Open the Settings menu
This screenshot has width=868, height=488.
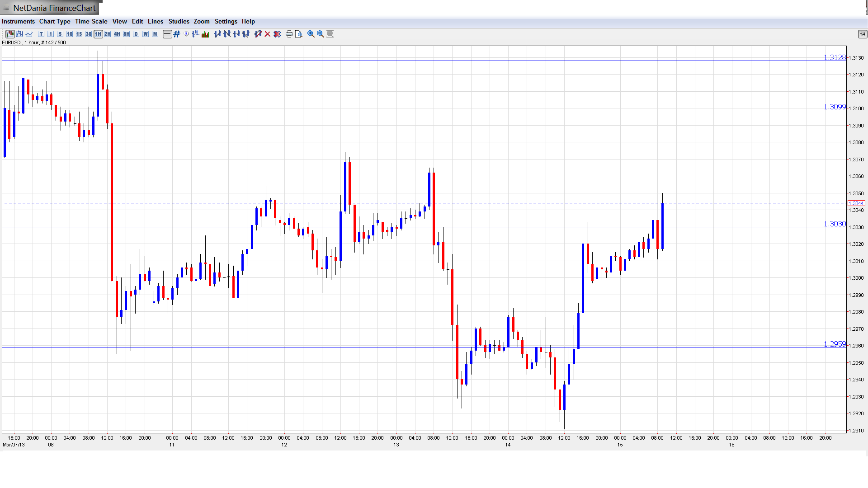click(226, 21)
